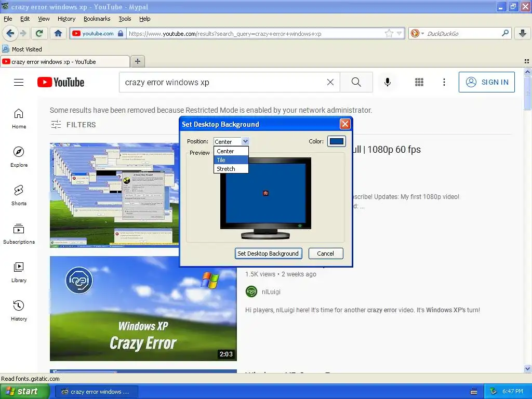Click the browser Back arrow button
The width and height of the screenshot is (532, 399).
10,33
